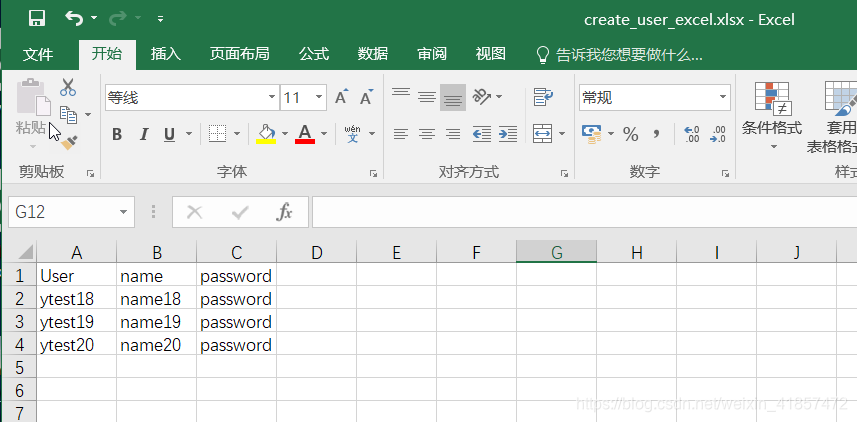The image size is (857, 422).
Task: Switch to the 审阅 ribbon tab
Action: click(432, 54)
